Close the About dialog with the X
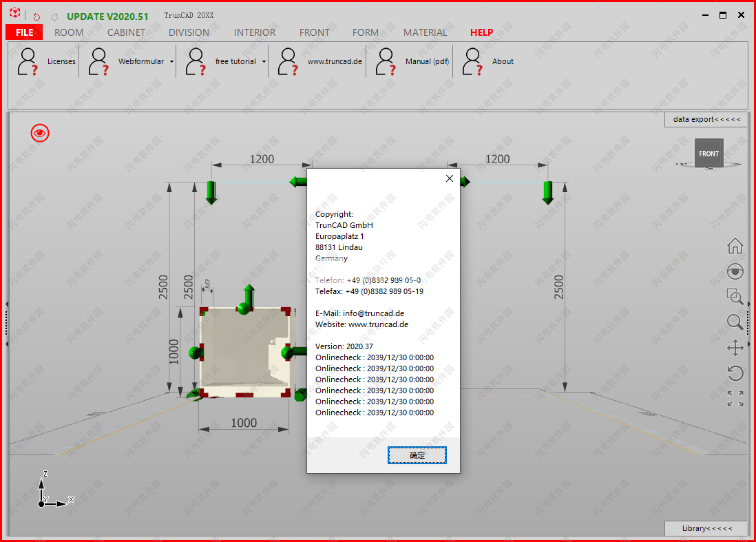This screenshot has width=756, height=542. (x=450, y=178)
